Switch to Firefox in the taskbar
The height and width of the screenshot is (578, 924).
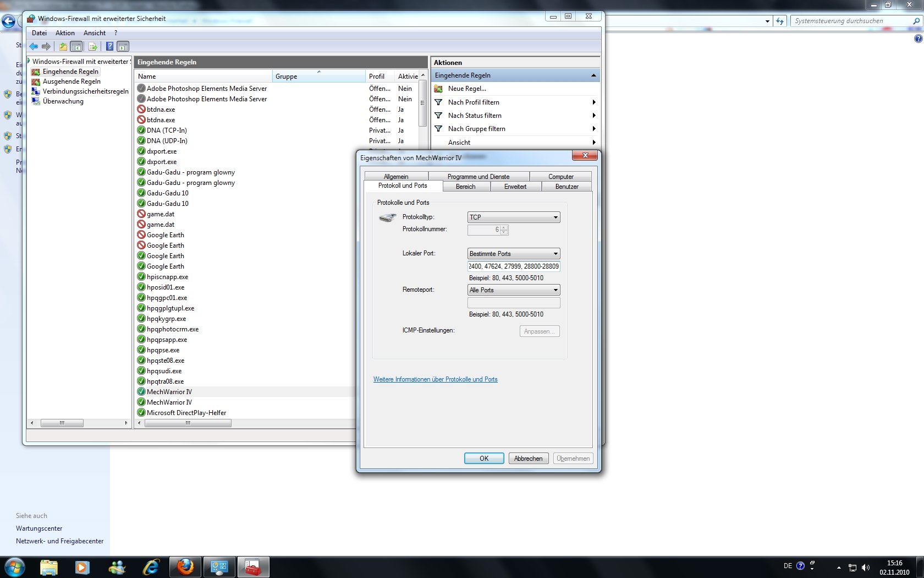[185, 567]
